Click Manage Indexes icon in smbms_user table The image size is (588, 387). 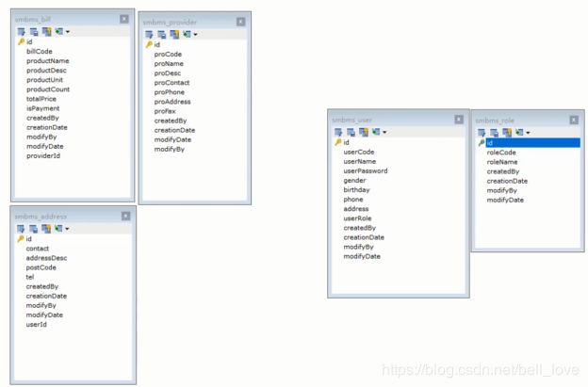click(x=351, y=132)
